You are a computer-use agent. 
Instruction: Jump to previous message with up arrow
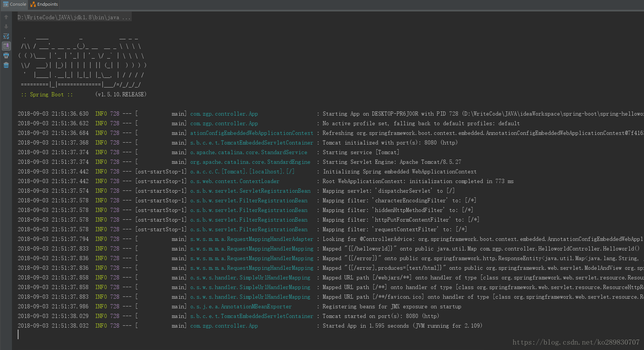tap(6, 17)
